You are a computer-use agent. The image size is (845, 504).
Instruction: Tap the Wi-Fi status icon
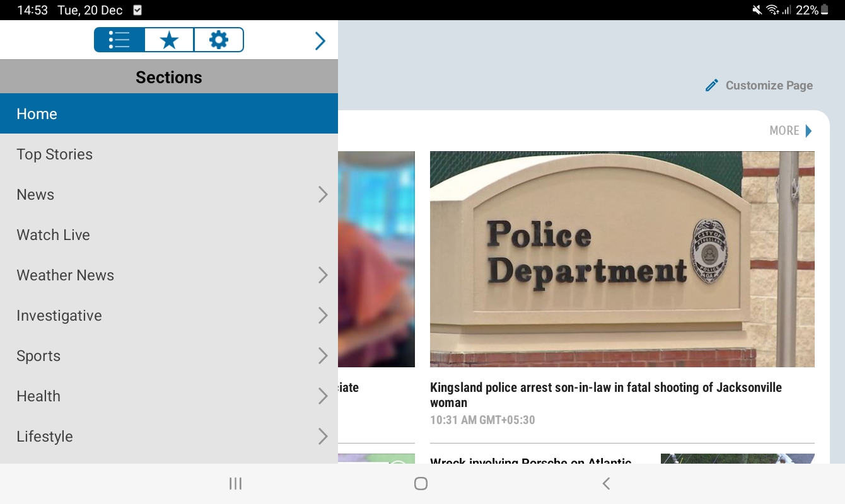pyautogui.click(x=772, y=10)
